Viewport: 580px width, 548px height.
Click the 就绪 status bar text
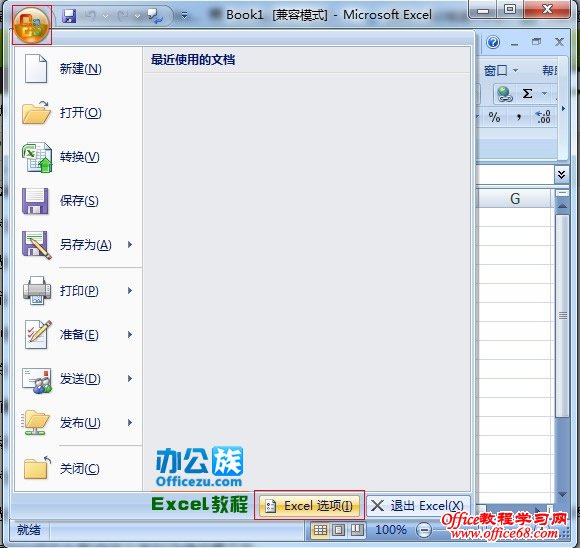(x=28, y=530)
